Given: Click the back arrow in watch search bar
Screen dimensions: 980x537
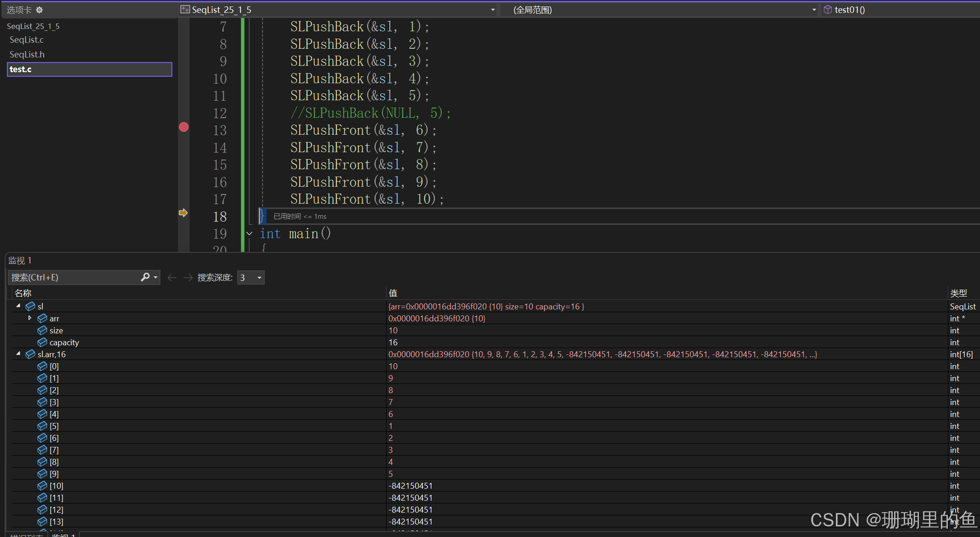Looking at the screenshot, I should point(172,277).
